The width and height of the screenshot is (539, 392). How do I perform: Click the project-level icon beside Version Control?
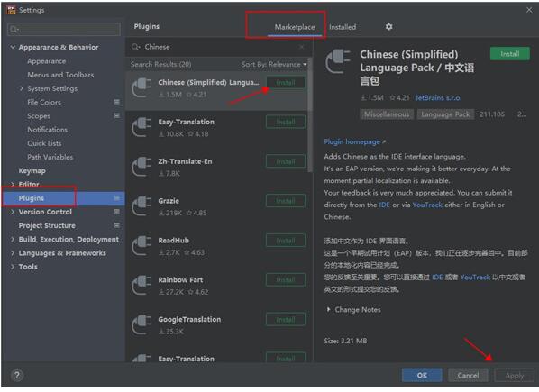pos(116,212)
